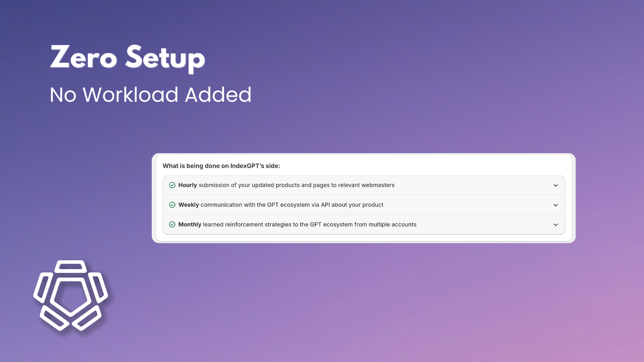The width and height of the screenshot is (644, 362).
Task: Open the Monthly reinforcement row chevron
Action: coord(555,225)
